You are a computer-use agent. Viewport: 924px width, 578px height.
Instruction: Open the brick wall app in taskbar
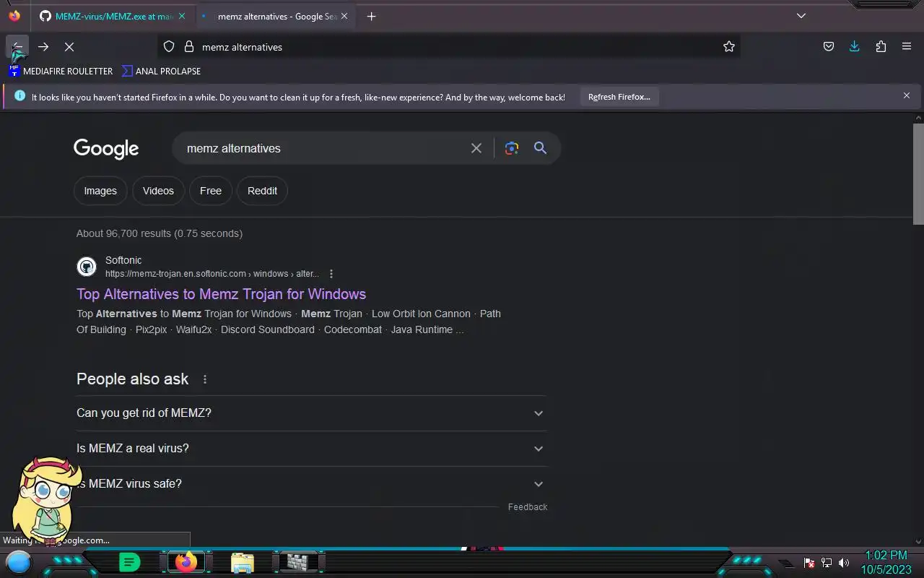(297, 562)
